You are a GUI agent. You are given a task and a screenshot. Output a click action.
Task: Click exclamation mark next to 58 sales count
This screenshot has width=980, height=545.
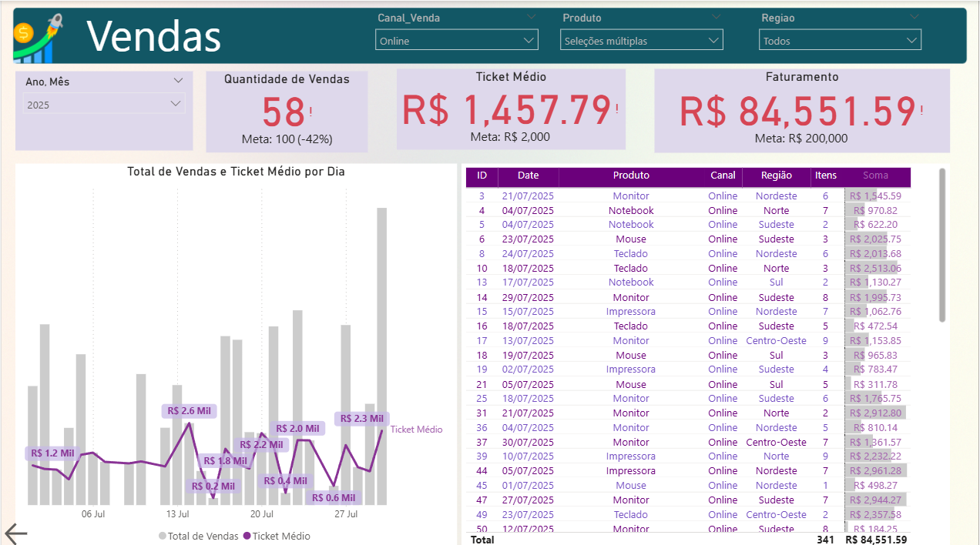tap(310, 112)
